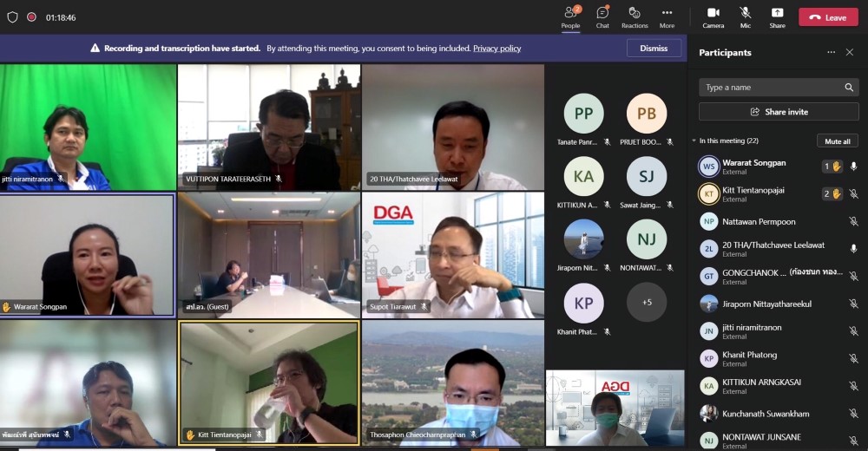Toggle the Mic mute
The image size is (868, 451).
(746, 16)
